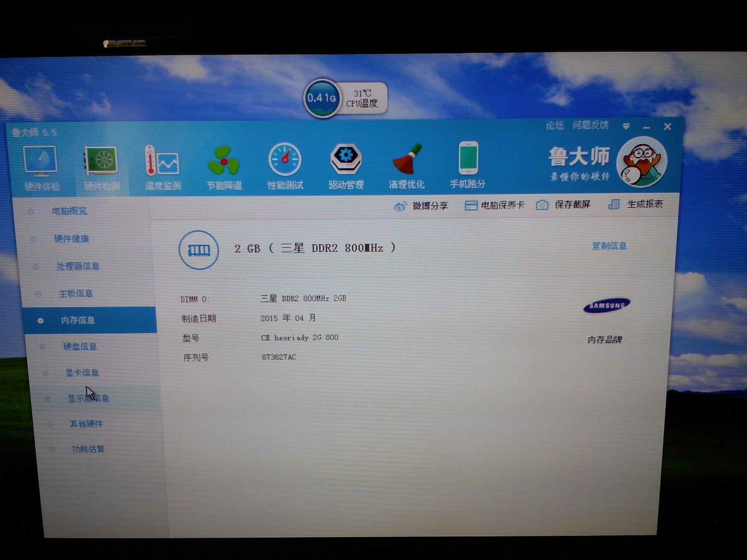Image resolution: width=747 pixels, height=560 pixels.
Task: Select the 硬件检测 hardware detection icon
Action: click(102, 168)
